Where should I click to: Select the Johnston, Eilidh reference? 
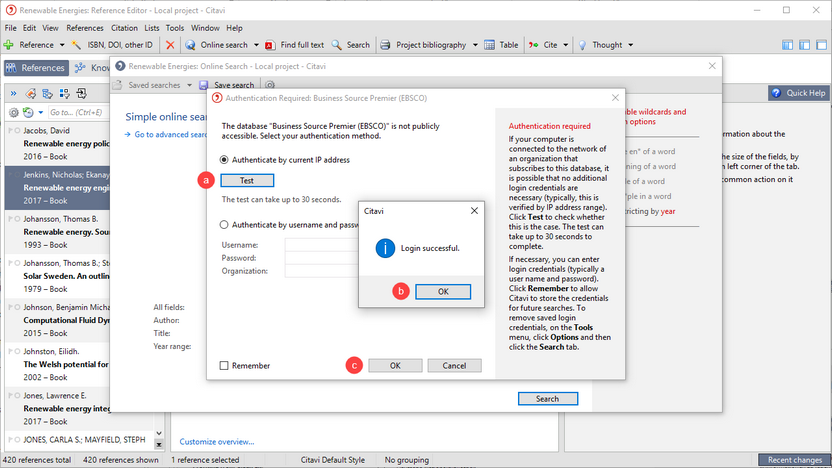click(57, 364)
